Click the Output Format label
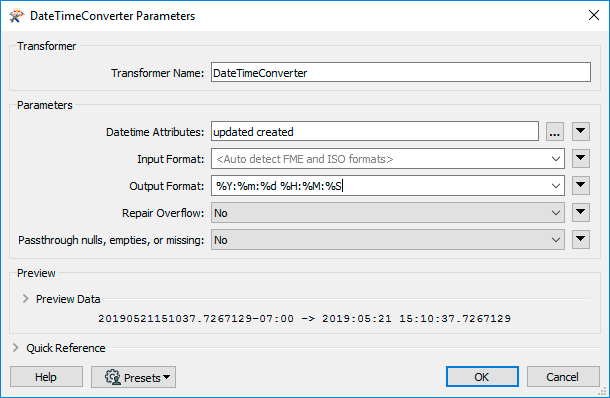Image resolution: width=610 pixels, height=398 pixels. point(167,186)
